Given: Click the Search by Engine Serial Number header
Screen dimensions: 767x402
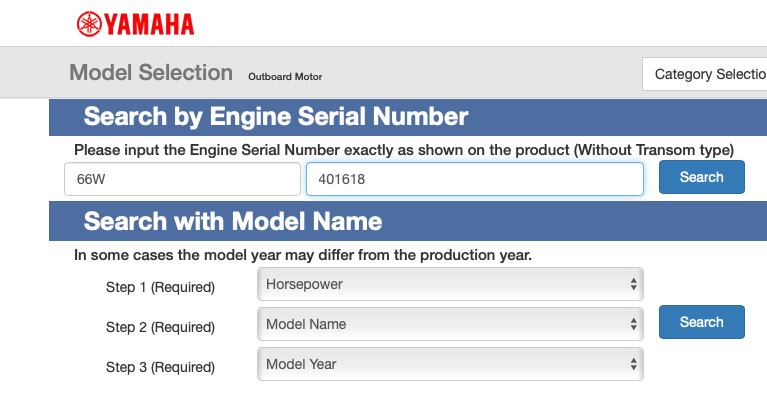Looking at the screenshot, I should tap(276, 117).
